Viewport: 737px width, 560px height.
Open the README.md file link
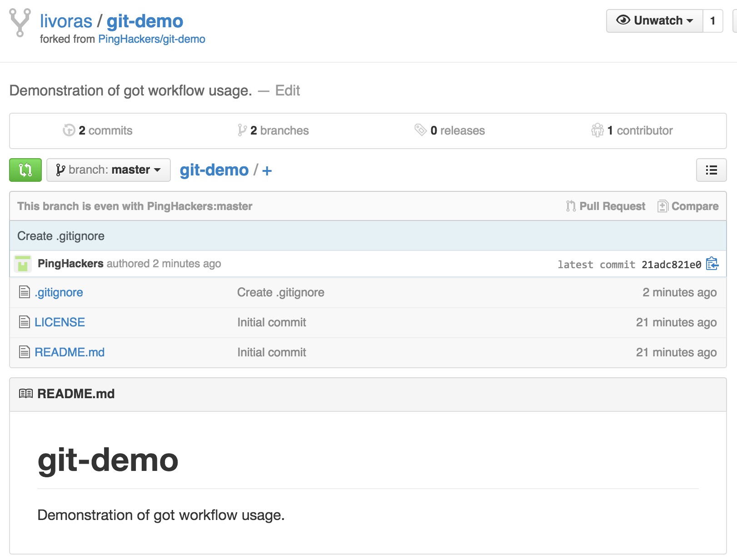point(70,352)
